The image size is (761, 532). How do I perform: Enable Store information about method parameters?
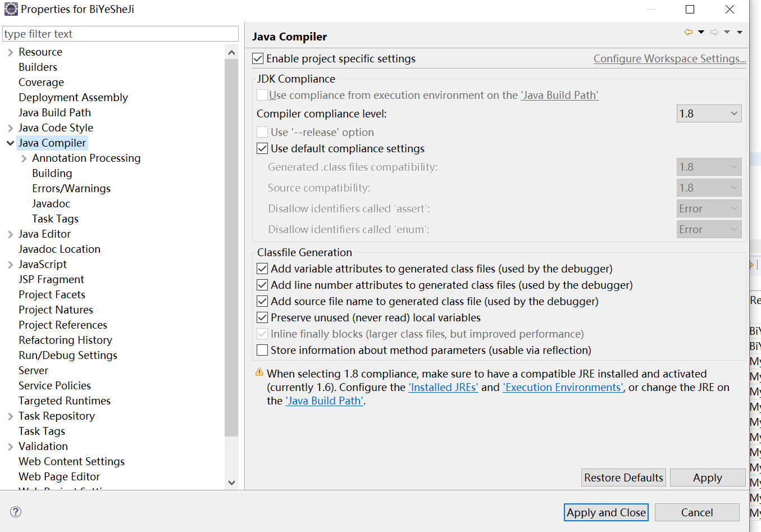(x=262, y=350)
